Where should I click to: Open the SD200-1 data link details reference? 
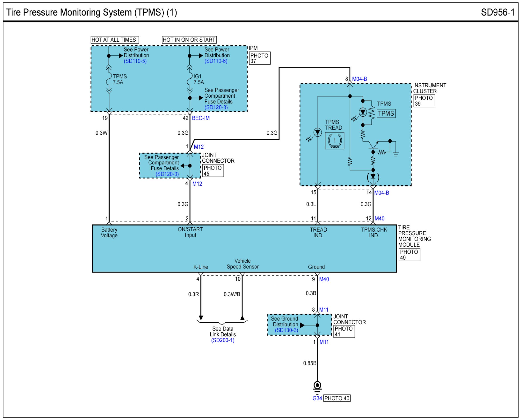(223, 340)
